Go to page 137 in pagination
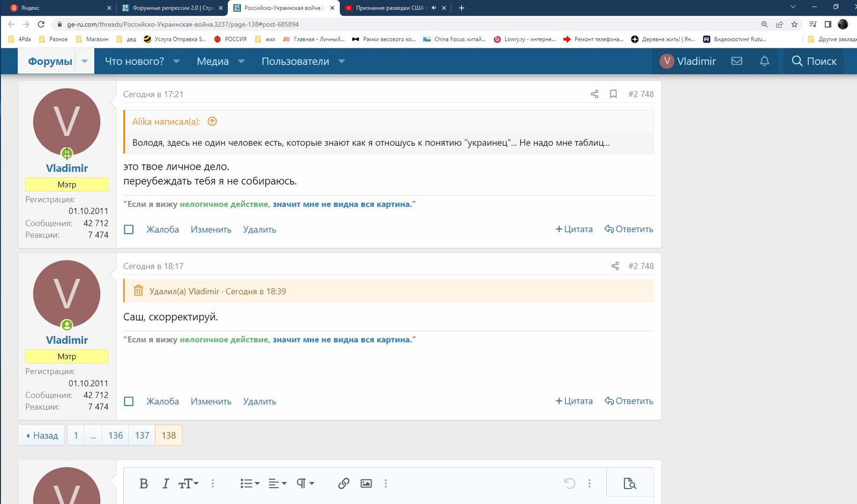 pyautogui.click(x=142, y=435)
